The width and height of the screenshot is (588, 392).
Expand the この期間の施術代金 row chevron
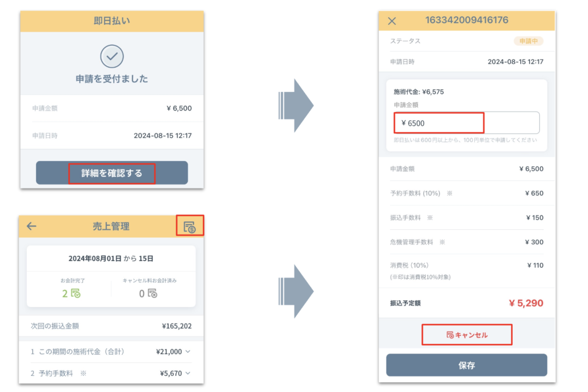tap(188, 352)
